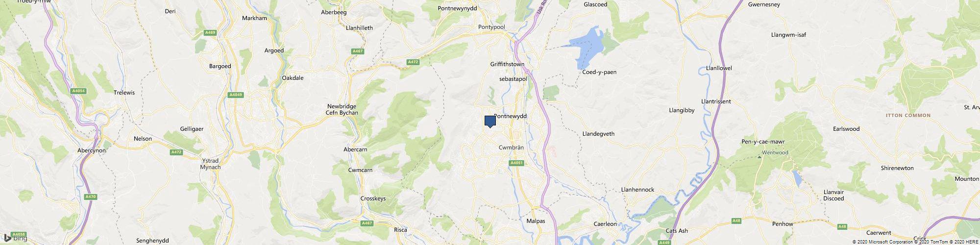Click the A469 road shield
This screenshot has width=980, height=245.
[210, 33]
